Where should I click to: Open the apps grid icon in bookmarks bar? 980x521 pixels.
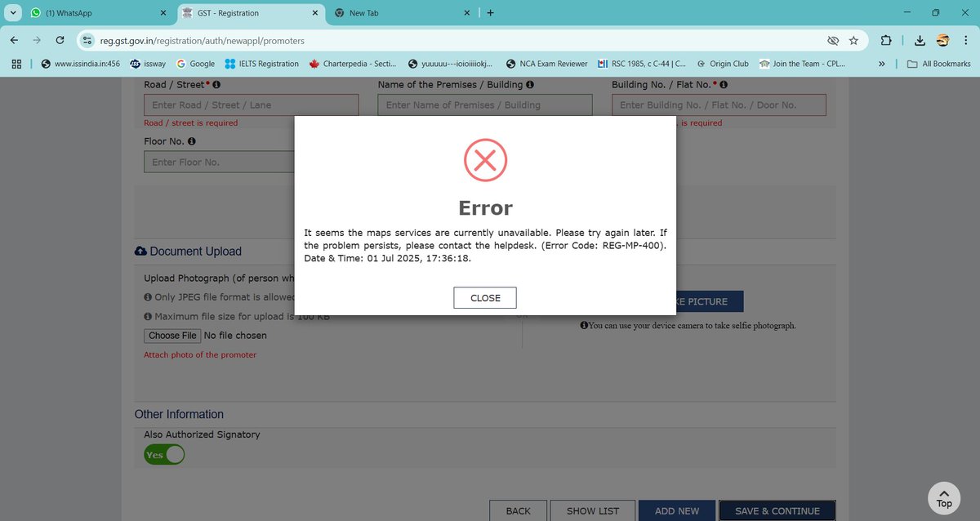16,64
